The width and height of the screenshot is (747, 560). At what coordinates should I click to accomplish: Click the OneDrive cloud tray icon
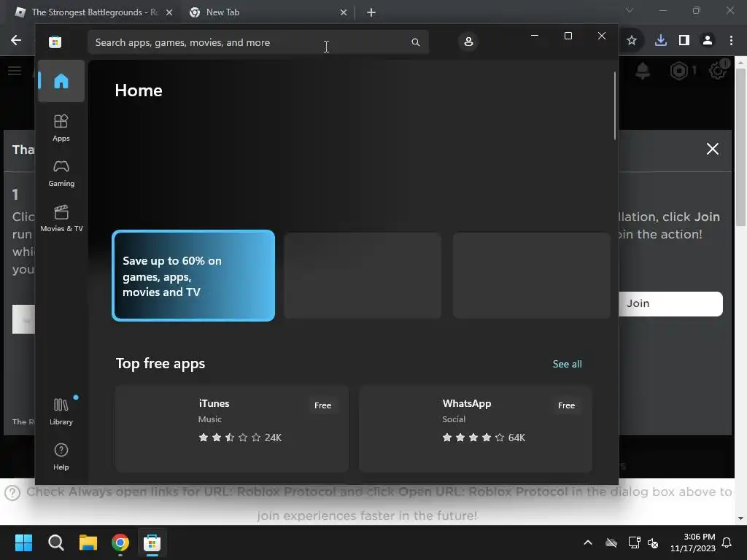[611, 542]
